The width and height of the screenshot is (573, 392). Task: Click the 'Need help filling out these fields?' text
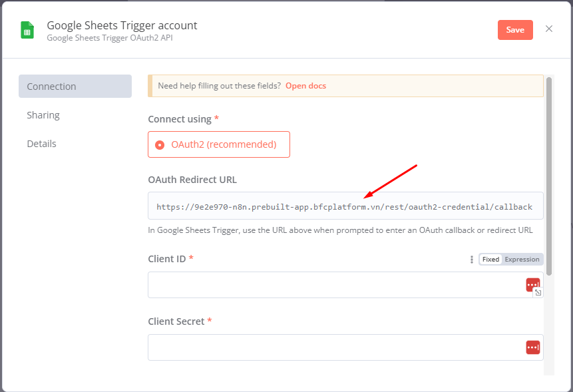pyautogui.click(x=219, y=86)
